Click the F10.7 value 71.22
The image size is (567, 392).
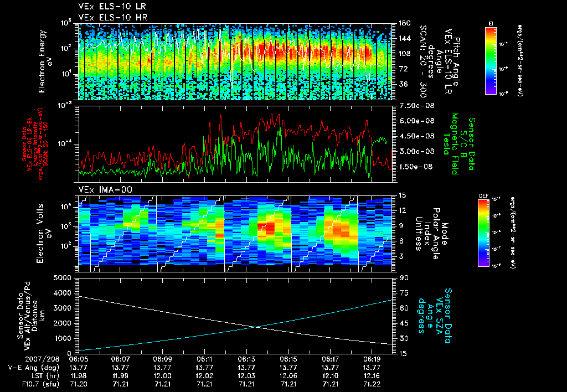[x=372, y=384]
